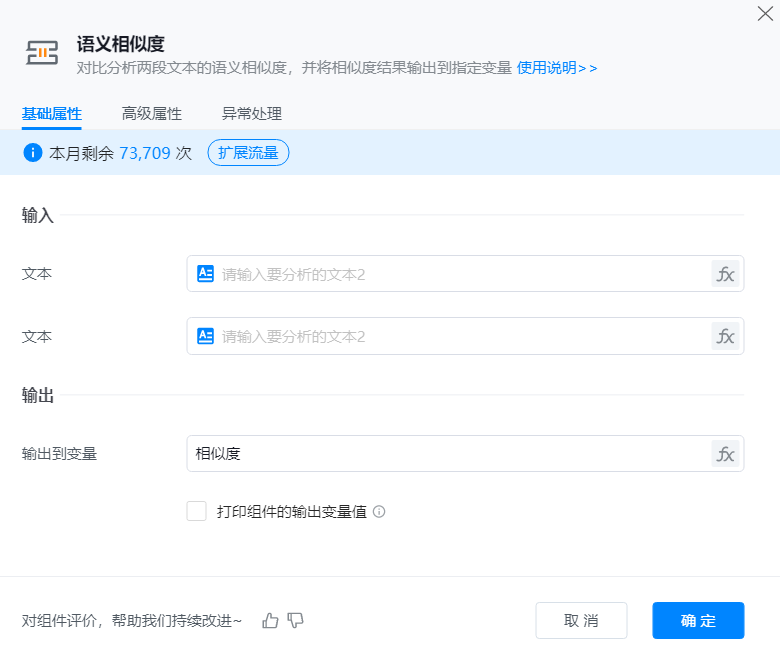Select the 基础属性 tab
The height and width of the screenshot is (648, 780).
coord(52,114)
